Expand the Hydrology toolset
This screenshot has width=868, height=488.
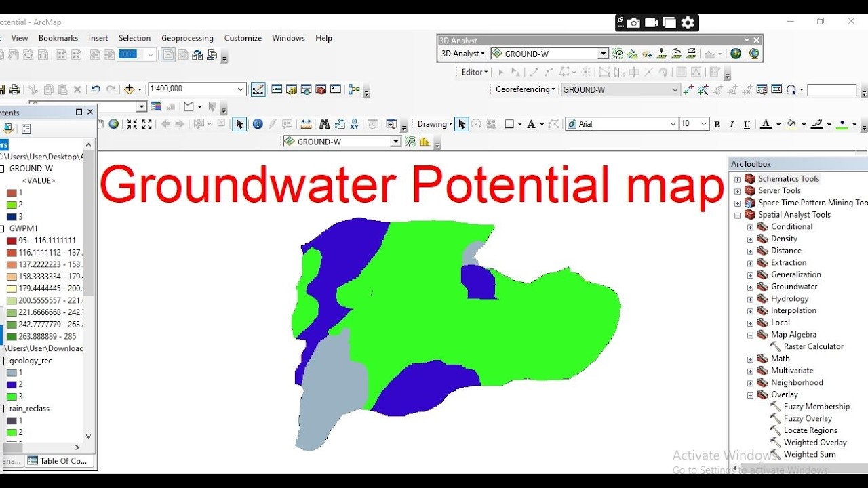tap(750, 299)
